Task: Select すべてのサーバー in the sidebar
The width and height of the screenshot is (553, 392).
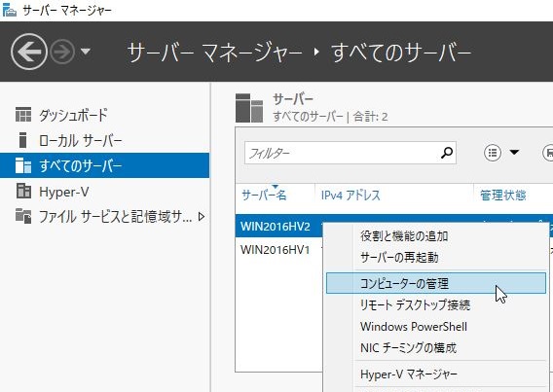Action: (105, 165)
